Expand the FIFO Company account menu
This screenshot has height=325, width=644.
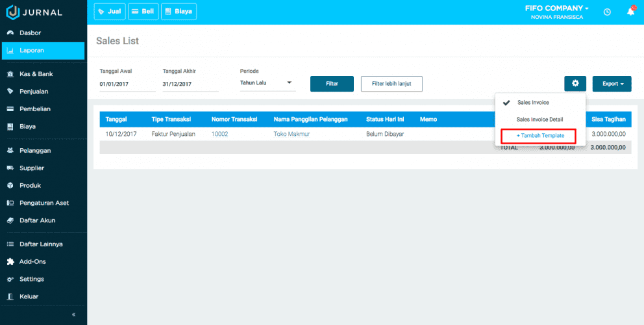tap(556, 8)
